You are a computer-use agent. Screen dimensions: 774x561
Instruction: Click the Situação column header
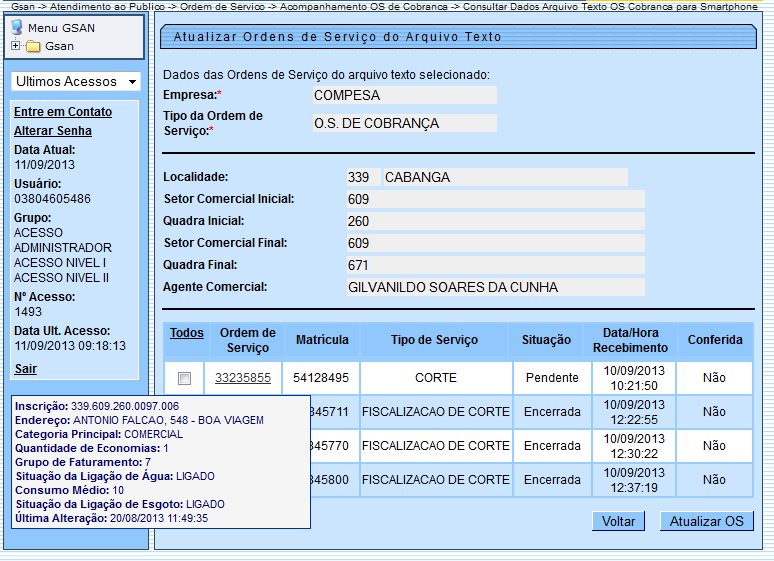click(546, 340)
